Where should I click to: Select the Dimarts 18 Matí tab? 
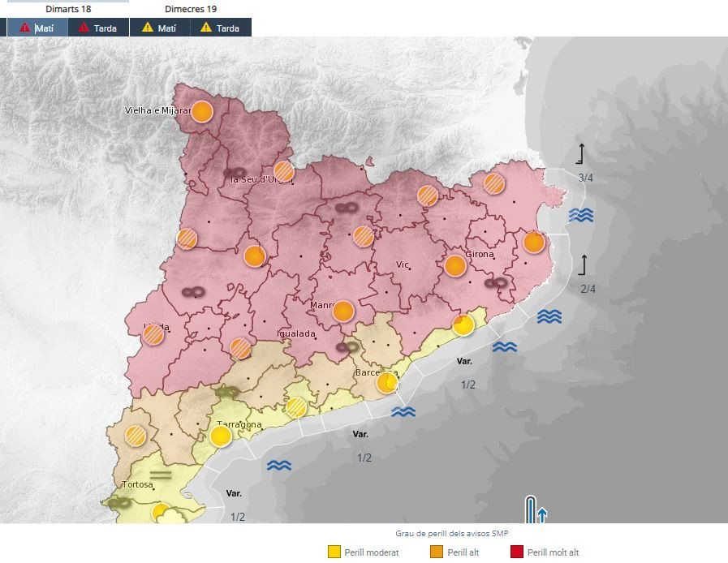point(37,28)
